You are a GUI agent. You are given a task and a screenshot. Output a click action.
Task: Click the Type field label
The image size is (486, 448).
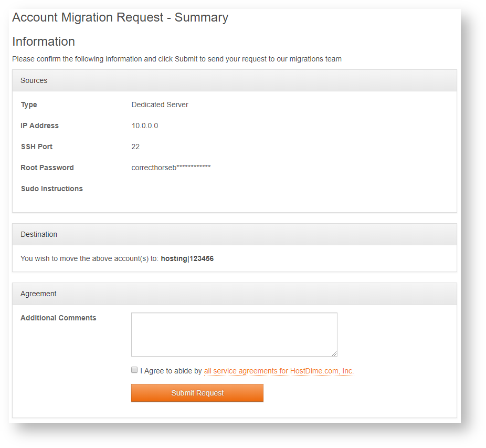pos(28,105)
